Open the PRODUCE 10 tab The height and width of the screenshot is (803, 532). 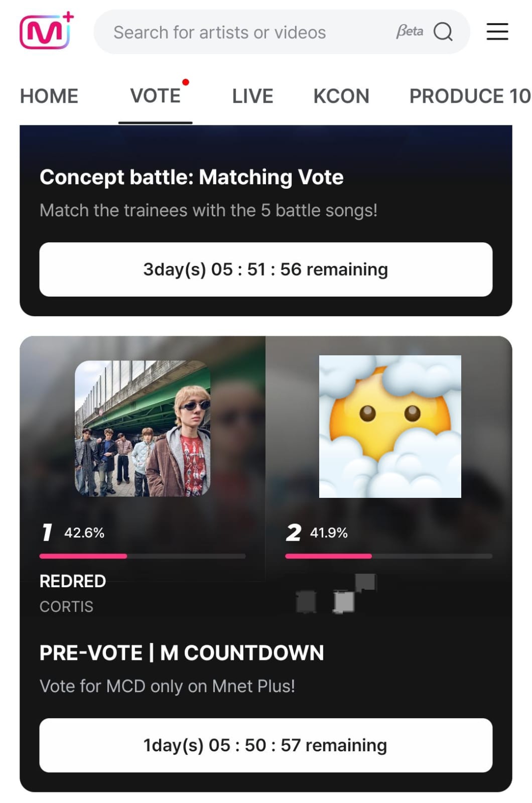click(470, 96)
